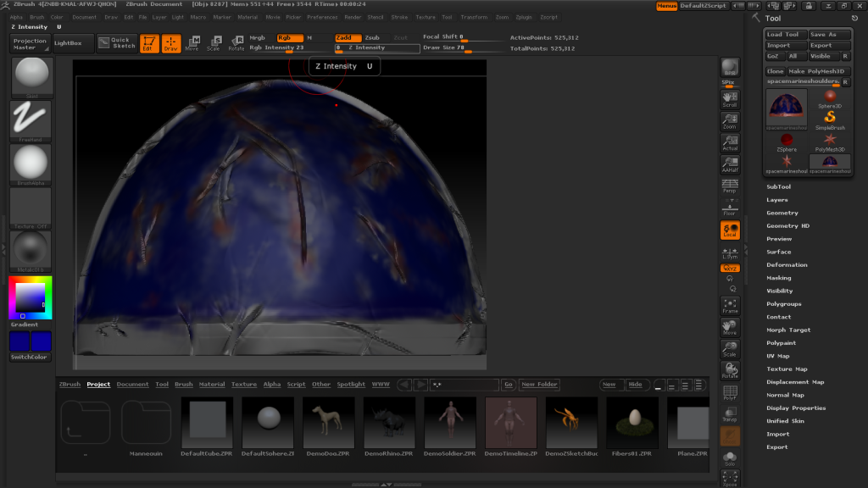The height and width of the screenshot is (488, 868).
Task: Toggle PolyF polyframe display
Action: [730, 393]
